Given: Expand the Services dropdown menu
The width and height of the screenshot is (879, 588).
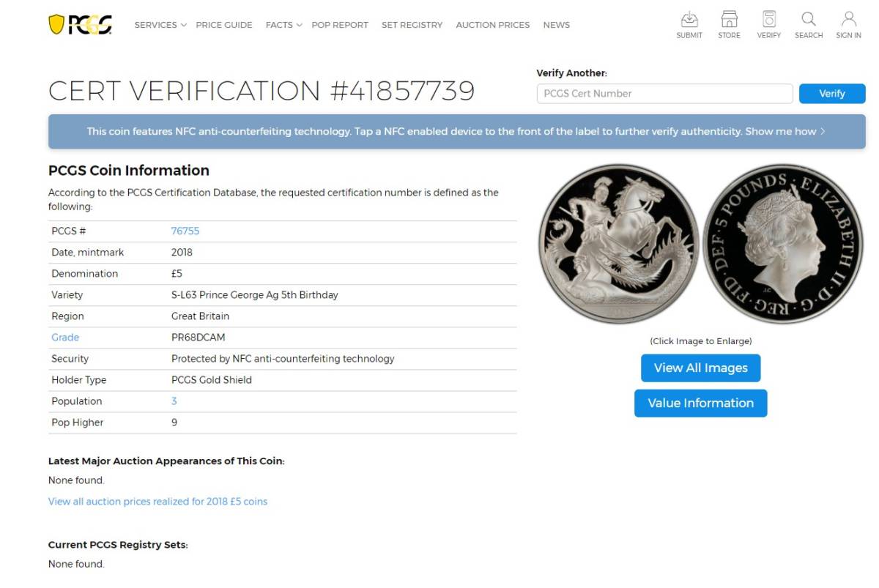Looking at the screenshot, I should pos(160,25).
